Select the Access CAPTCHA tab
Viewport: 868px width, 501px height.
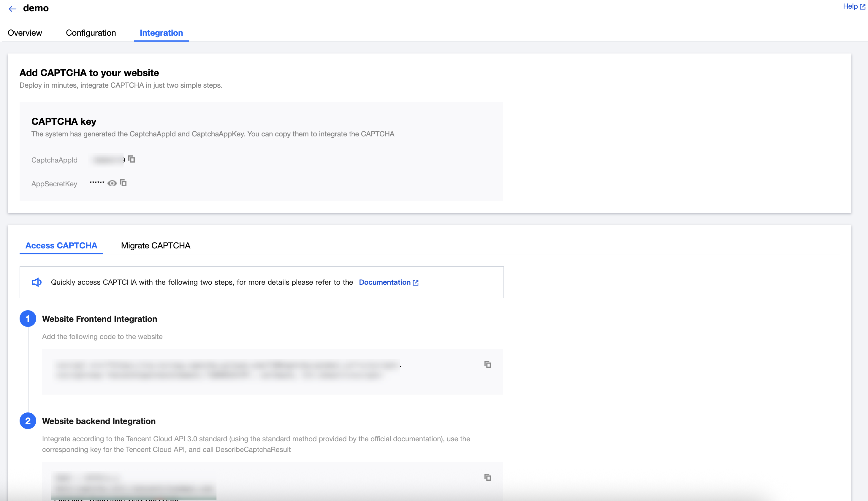[61, 245]
